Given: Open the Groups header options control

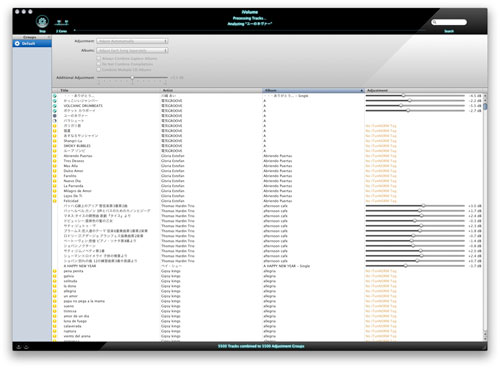Looking at the screenshot, I should pyautogui.click(x=49, y=37).
